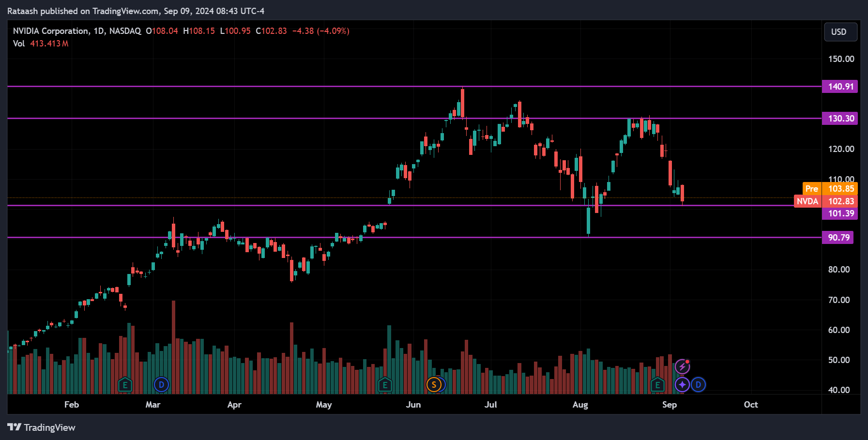
Task: Click the Oct label on the time axis
Action: point(751,405)
